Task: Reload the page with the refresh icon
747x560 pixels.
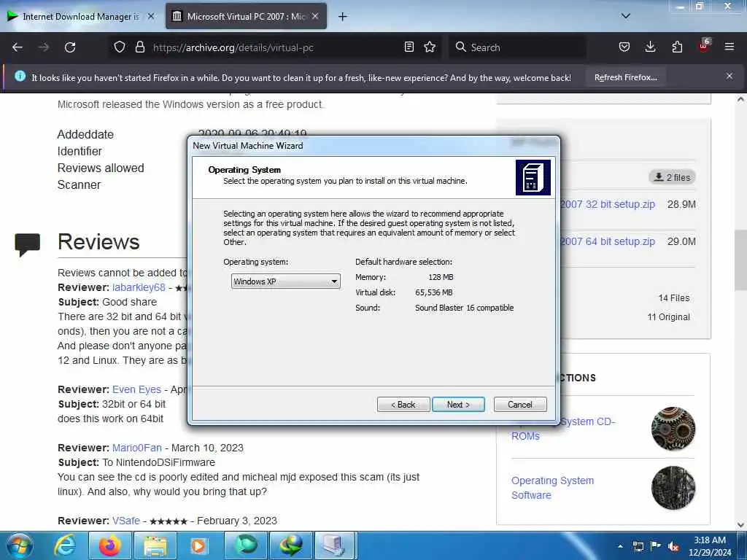Action: point(70,47)
